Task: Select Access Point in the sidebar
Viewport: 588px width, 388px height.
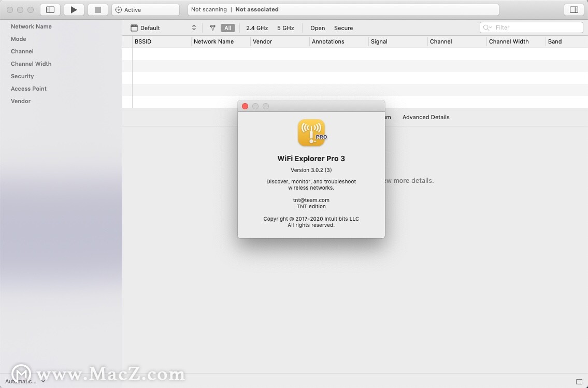Action: pos(28,89)
